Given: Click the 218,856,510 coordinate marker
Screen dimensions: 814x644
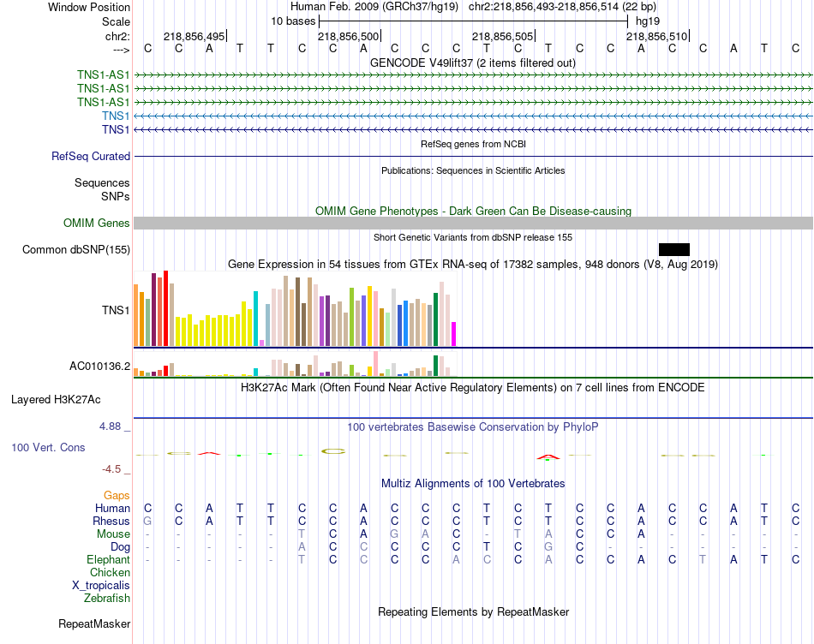Looking at the screenshot, I should [656, 36].
